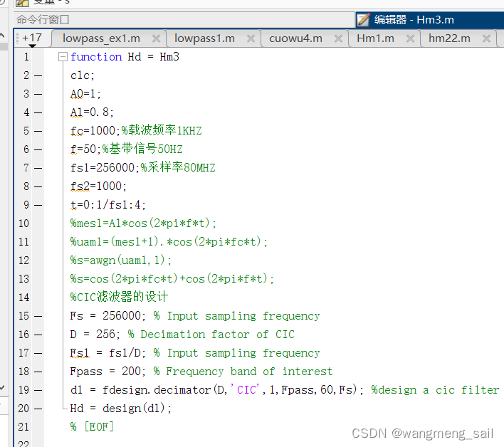Close the lowpass1.m tab
Screen dimensions: 504x447
[251, 38]
